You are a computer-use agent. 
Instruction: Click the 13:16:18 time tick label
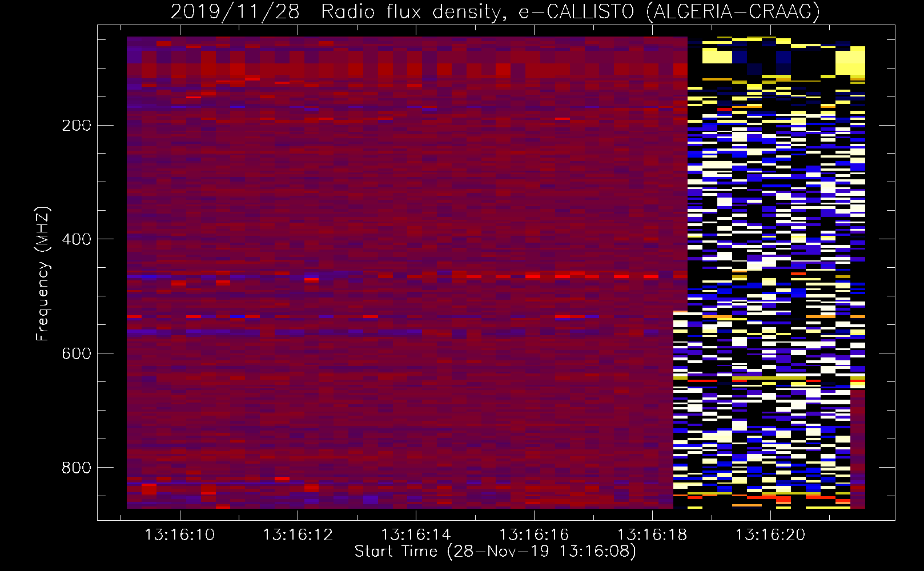coord(652,535)
